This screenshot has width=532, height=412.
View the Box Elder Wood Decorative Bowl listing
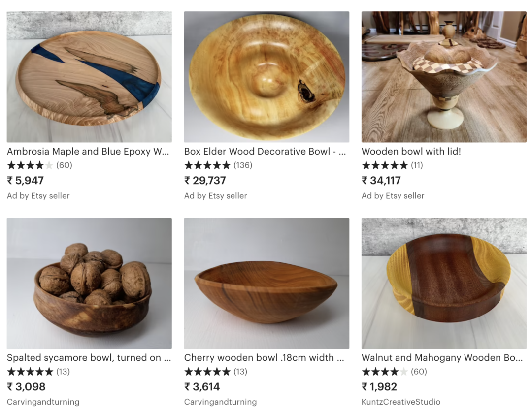pyautogui.click(x=265, y=151)
